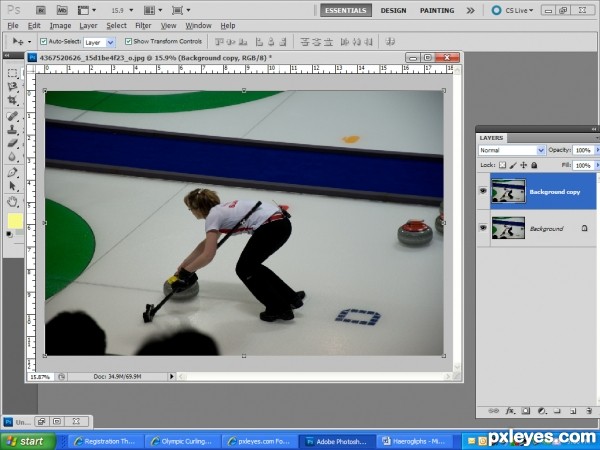Select the Clone Stamp tool
This screenshot has height=450, width=600.
(x=13, y=129)
